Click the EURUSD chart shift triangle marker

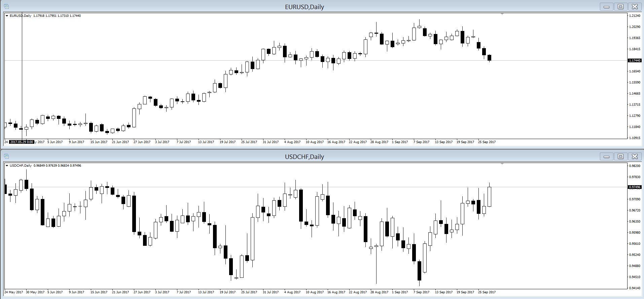pos(502,14)
